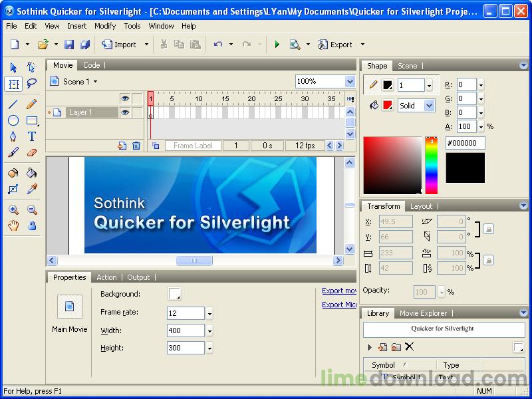This screenshot has width=532, height=399.
Task: Pick the Oval drawing tool
Action: (x=13, y=120)
